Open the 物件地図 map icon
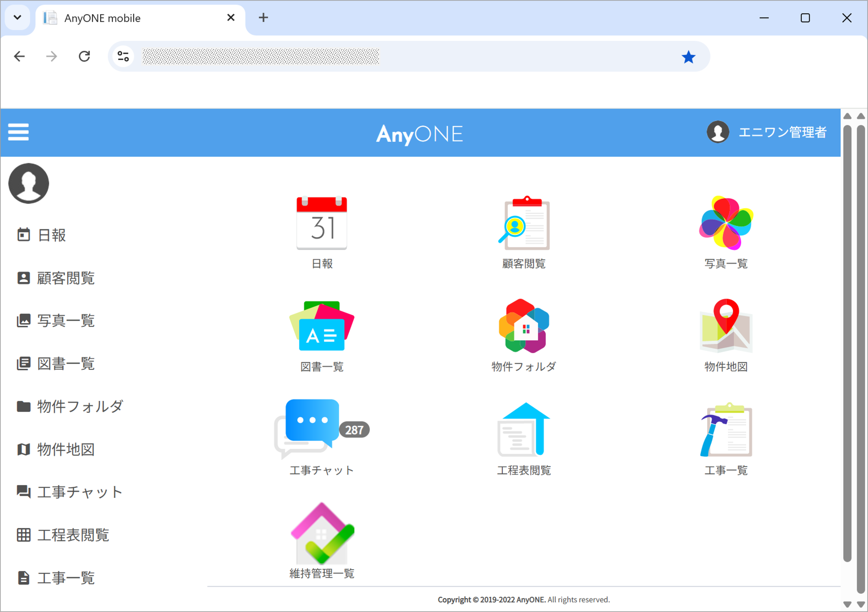The image size is (868, 612). [x=725, y=328]
